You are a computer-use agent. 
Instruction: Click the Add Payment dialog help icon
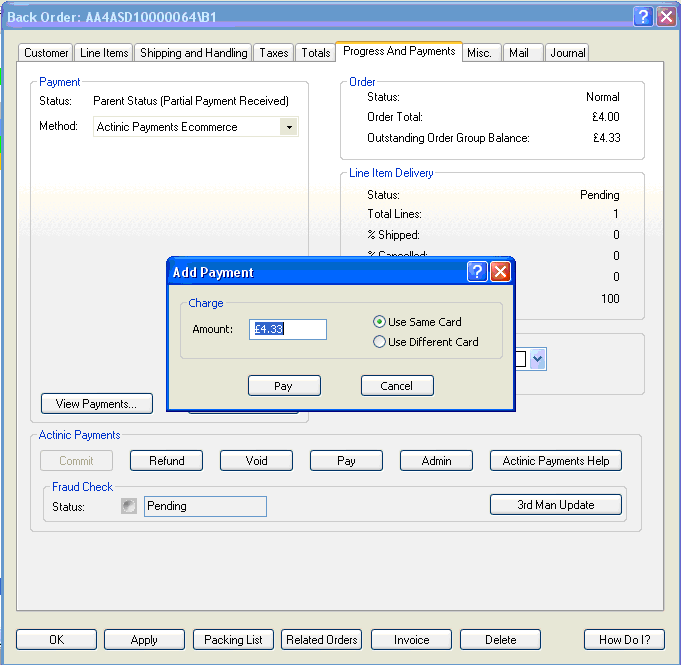[477, 272]
